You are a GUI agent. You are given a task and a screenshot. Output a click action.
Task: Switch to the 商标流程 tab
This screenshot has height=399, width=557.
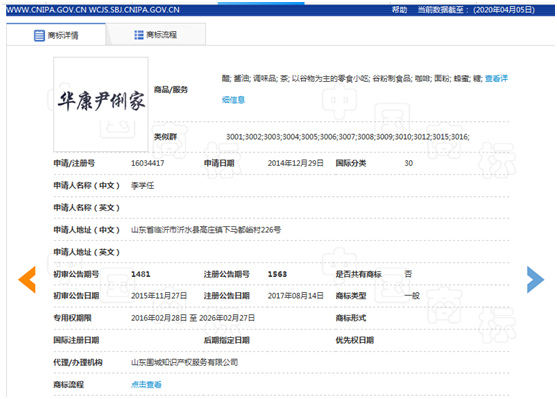point(156,34)
